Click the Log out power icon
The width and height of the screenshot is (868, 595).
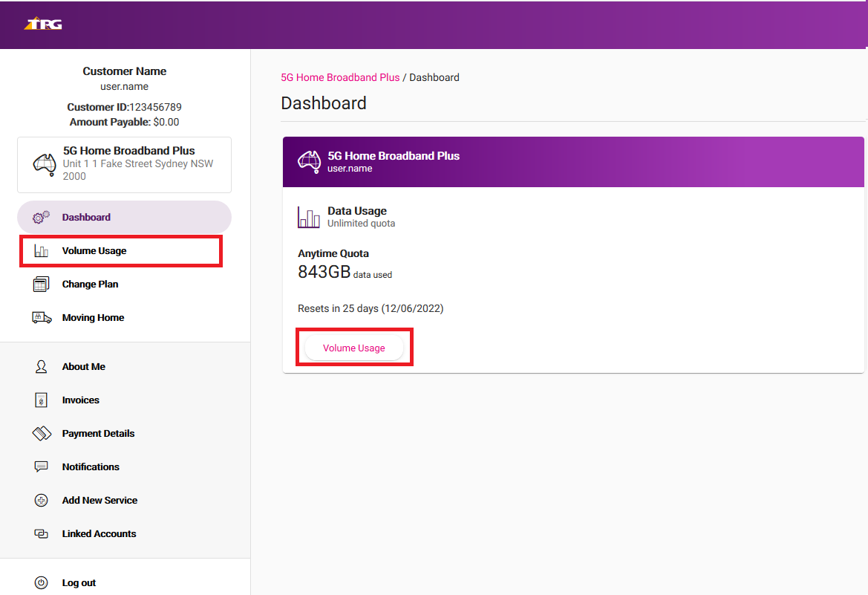[x=41, y=582]
